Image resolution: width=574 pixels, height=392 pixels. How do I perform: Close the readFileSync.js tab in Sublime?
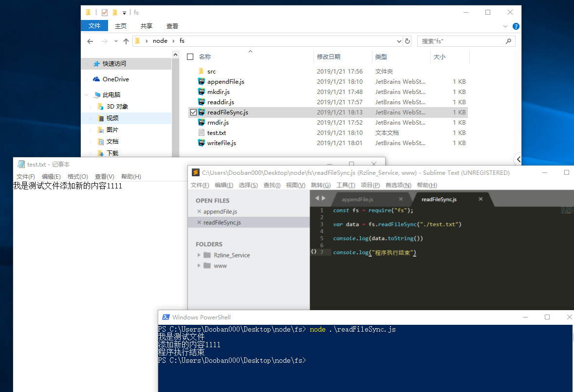(x=481, y=199)
